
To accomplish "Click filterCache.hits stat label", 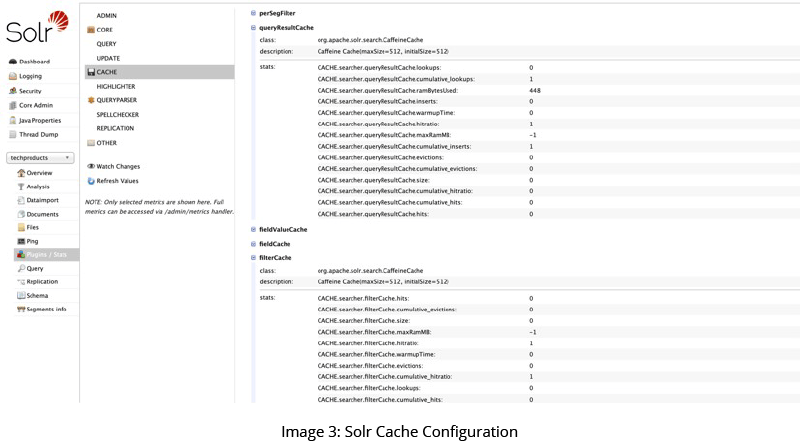I will pos(363,299).
